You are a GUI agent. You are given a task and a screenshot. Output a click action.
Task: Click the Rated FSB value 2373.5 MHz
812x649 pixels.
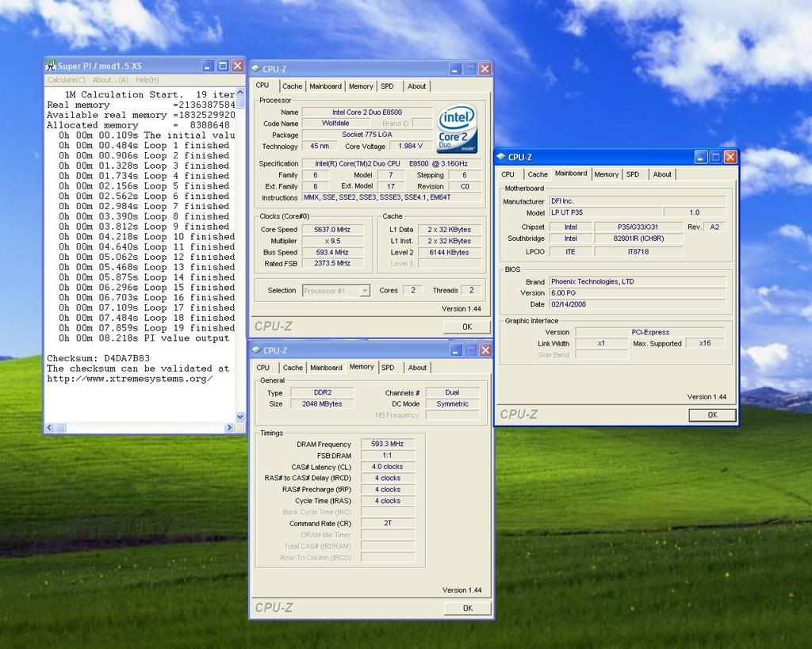point(332,263)
